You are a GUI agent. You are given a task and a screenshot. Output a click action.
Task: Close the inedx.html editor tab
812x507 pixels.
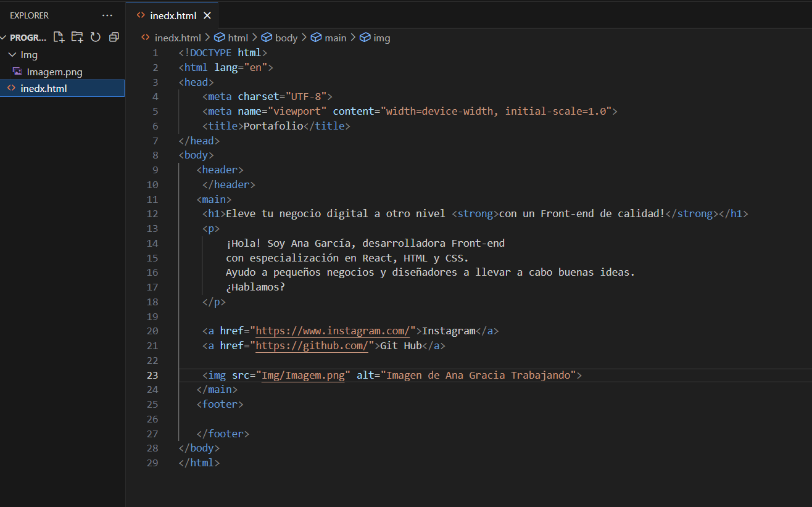pos(207,15)
